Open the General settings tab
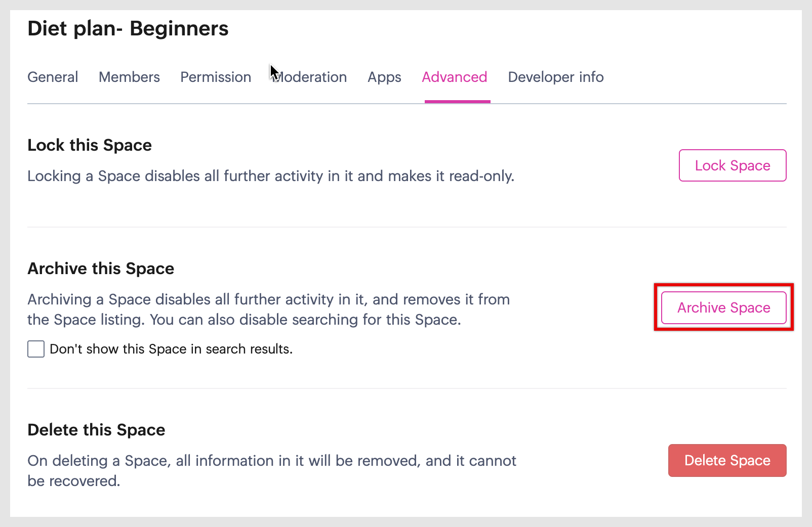 point(53,77)
